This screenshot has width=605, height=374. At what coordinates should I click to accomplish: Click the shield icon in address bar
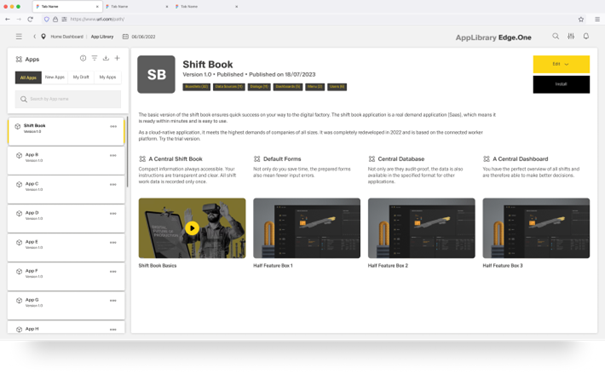pyautogui.click(x=47, y=19)
